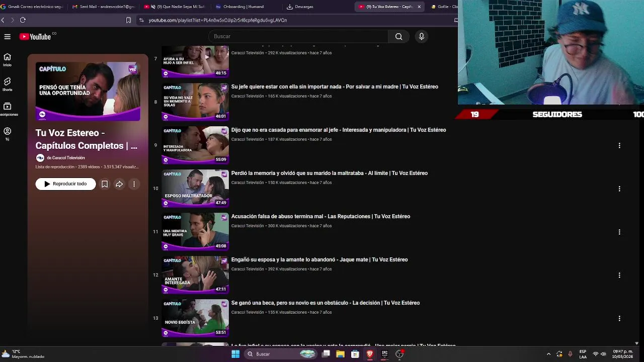
Task: Start voice search with the microphone
Action: tap(422, 36)
